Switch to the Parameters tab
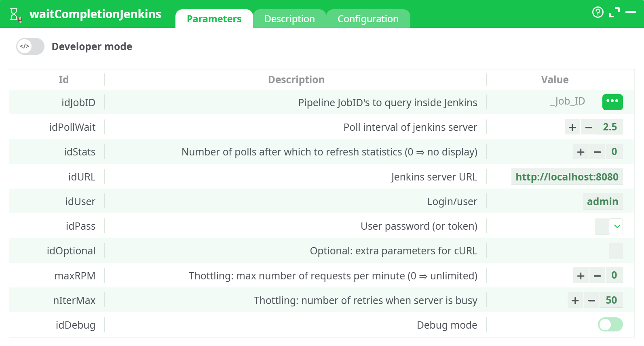Image resolution: width=644 pixels, height=346 pixels. [x=214, y=19]
